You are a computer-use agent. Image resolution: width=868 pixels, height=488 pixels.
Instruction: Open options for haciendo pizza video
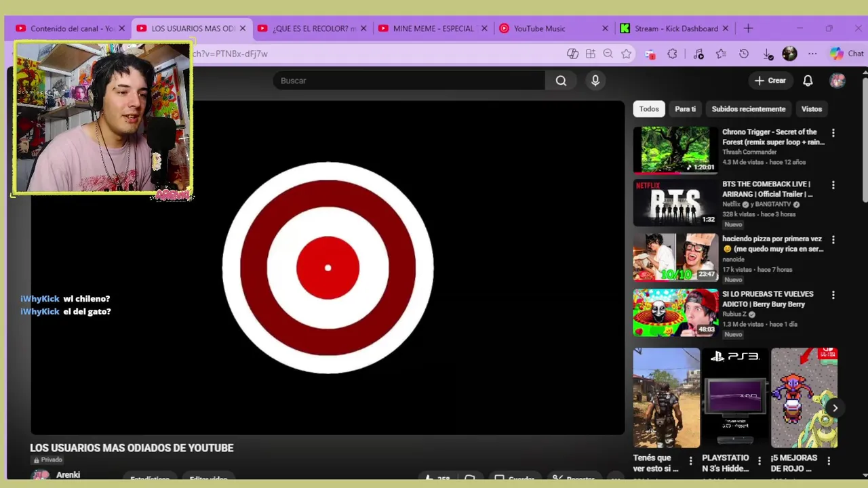point(833,240)
